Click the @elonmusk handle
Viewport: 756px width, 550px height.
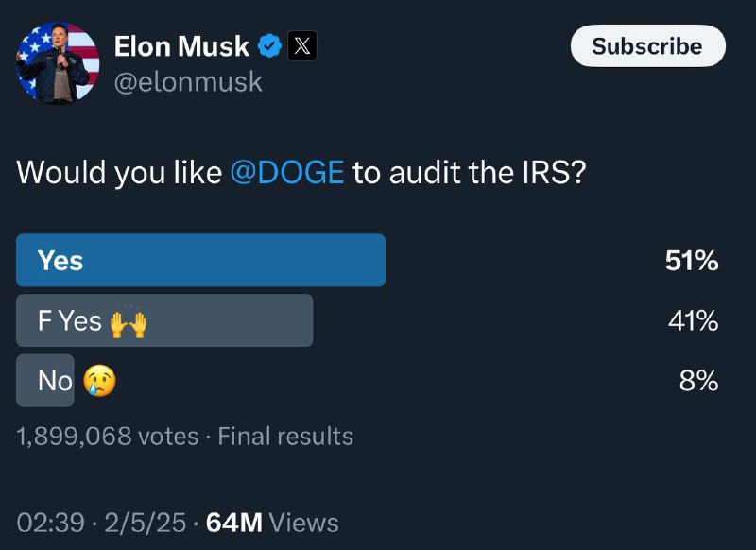(188, 82)
